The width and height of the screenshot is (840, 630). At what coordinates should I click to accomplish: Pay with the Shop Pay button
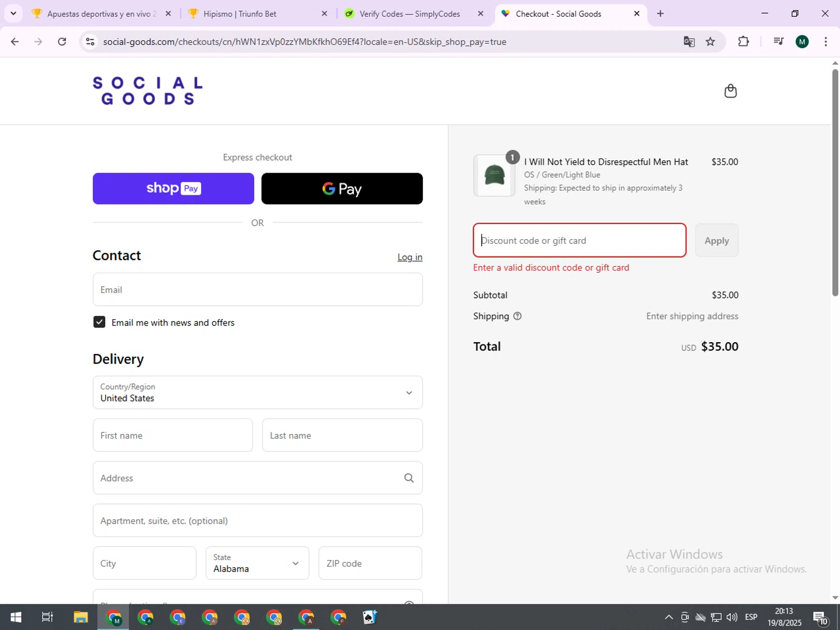point(173,189)
